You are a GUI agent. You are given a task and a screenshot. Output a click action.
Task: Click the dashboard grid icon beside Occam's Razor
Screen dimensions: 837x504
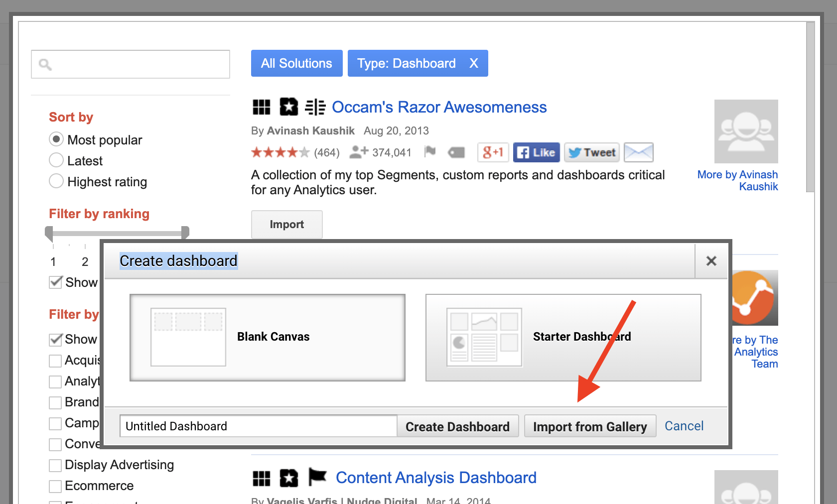tap(262, 107)
